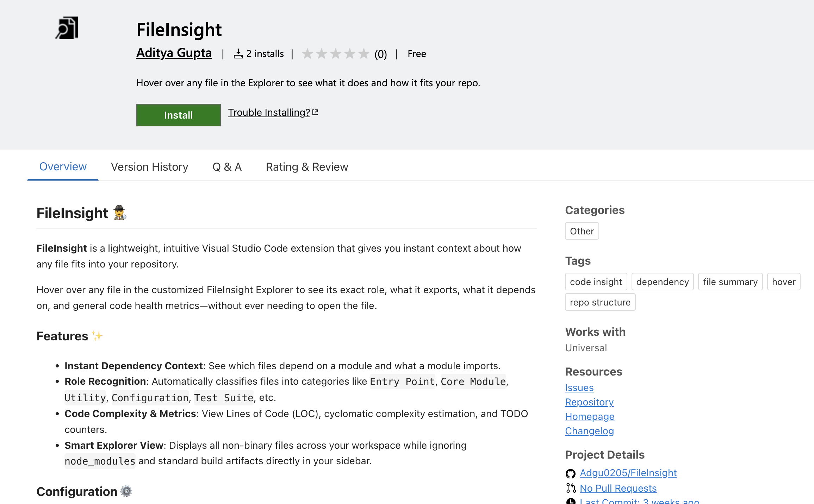Switch to the Version History tab

(x=150, y=167)
